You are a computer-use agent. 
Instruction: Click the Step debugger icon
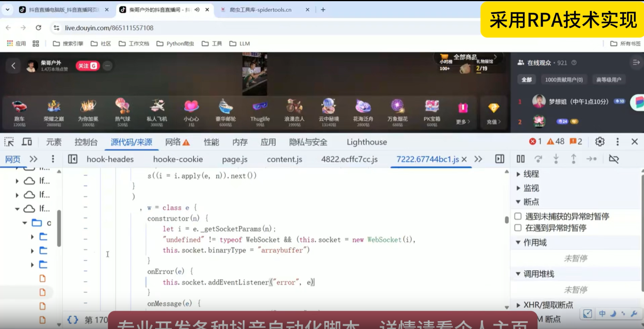coord(592,159)
